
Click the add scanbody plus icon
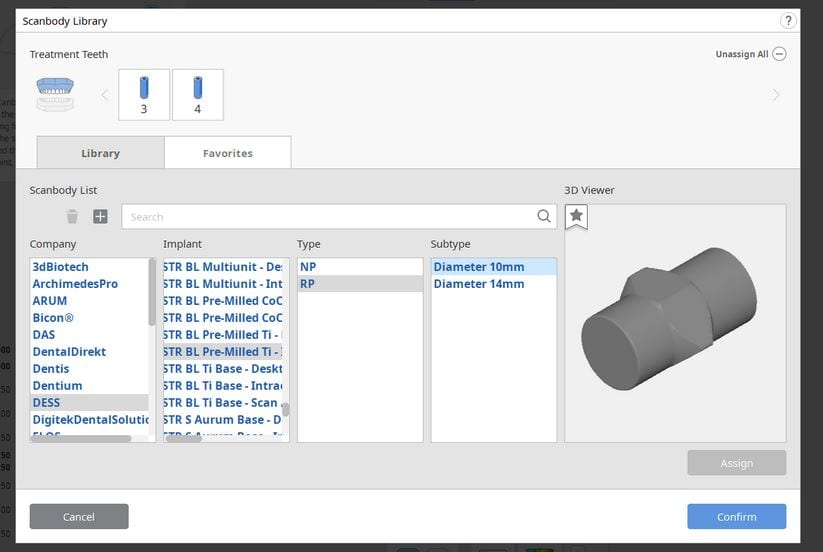(100, 216)
